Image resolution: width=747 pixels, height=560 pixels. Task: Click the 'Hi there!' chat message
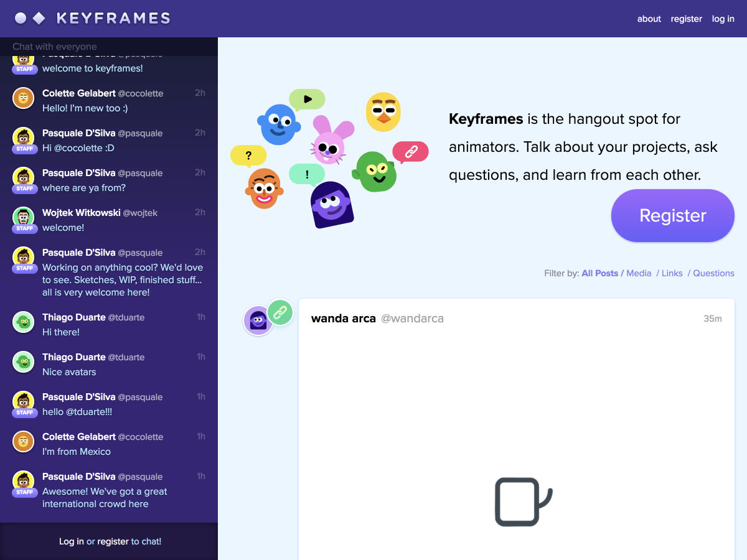point(61,332)
